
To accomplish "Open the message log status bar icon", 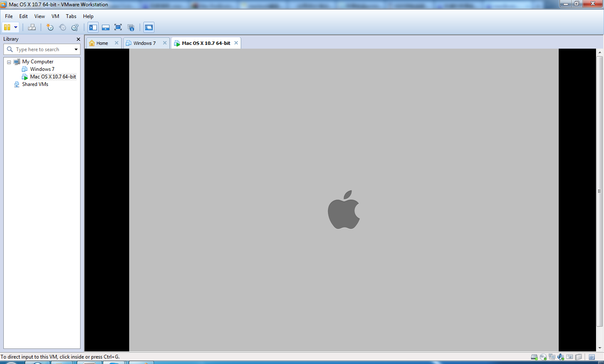I will click(x=592, y=357).
